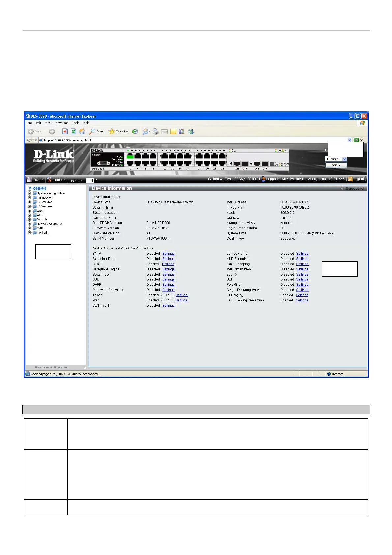This screenshot has width=392, height=555.
Task: Expand the L3 Features tree node
Action: (30, 206)
